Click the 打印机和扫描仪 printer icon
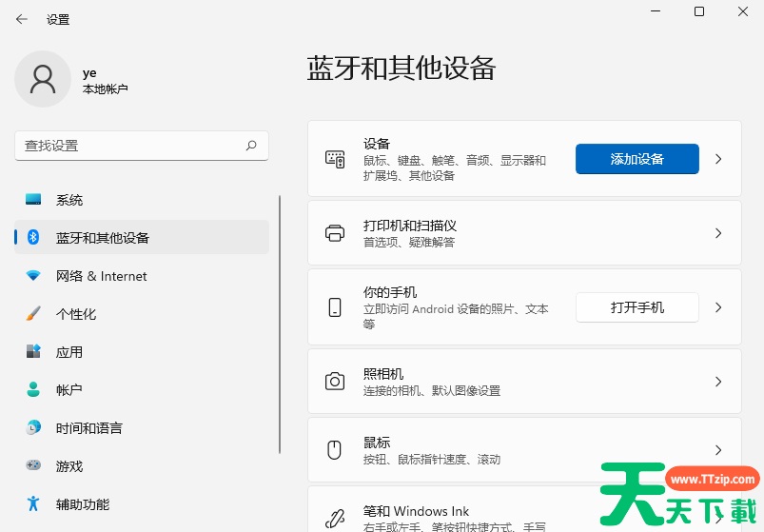This screenshot has height=532, width=764. (x=335, y=233)
